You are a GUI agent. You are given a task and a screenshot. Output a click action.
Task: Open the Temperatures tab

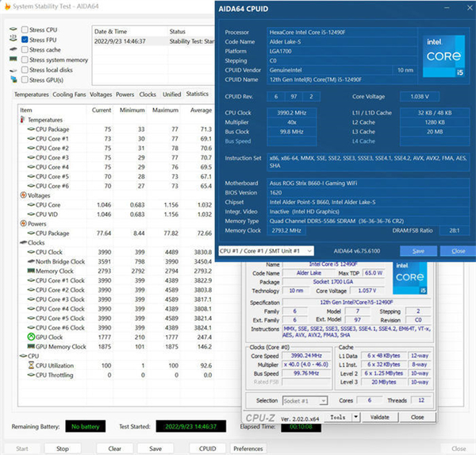31,94
